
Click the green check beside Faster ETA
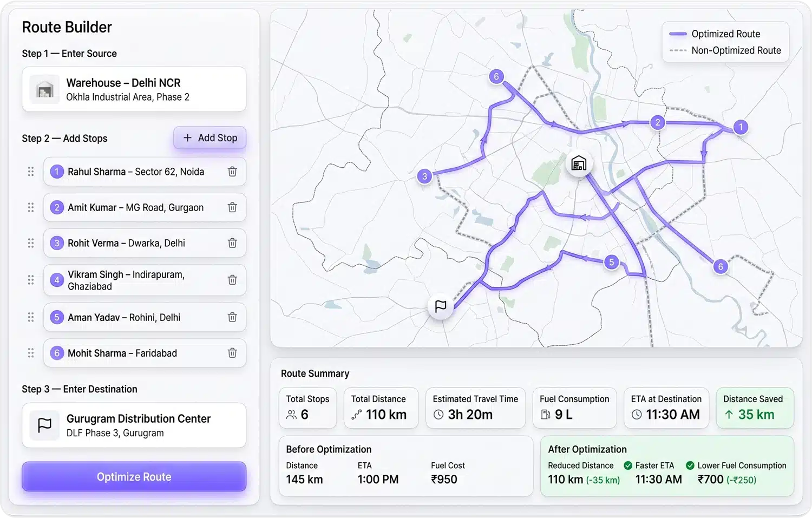[628, 465]
